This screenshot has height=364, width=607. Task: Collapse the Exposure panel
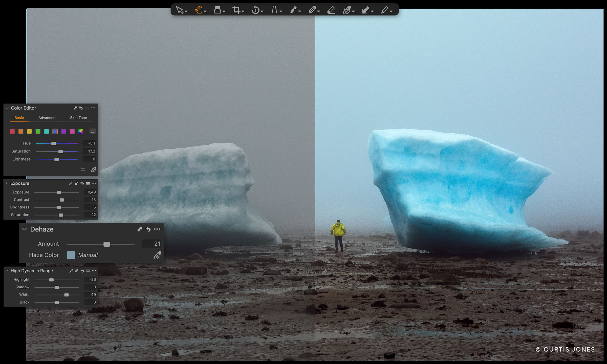point(7,183)
